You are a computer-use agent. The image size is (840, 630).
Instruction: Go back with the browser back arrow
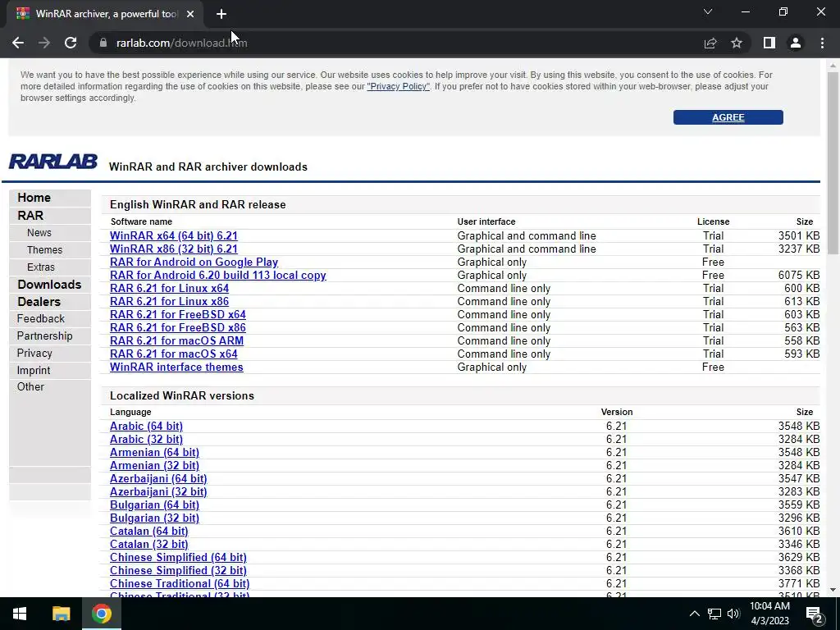[18, 43]
